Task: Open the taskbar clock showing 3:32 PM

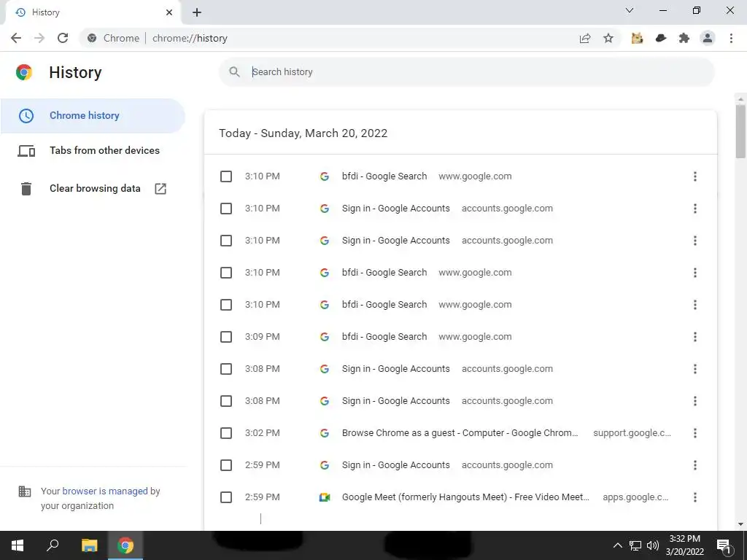Action: tap(684, 545)
